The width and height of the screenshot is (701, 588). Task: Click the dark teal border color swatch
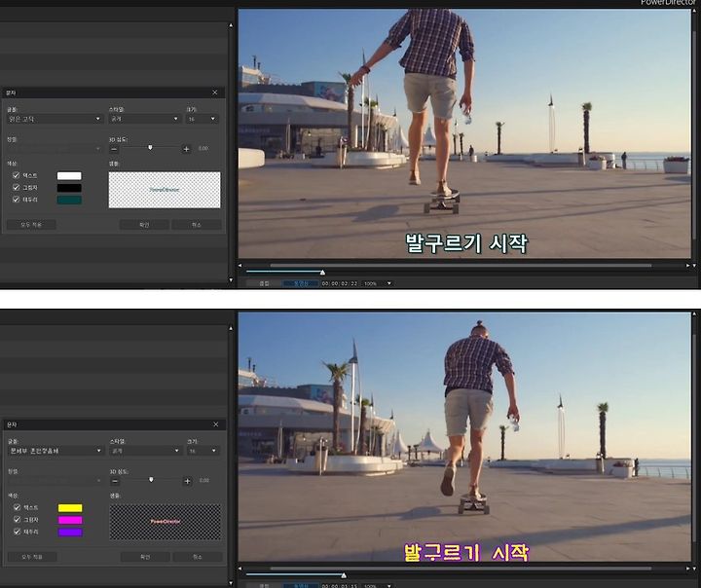tap(69, 200)
